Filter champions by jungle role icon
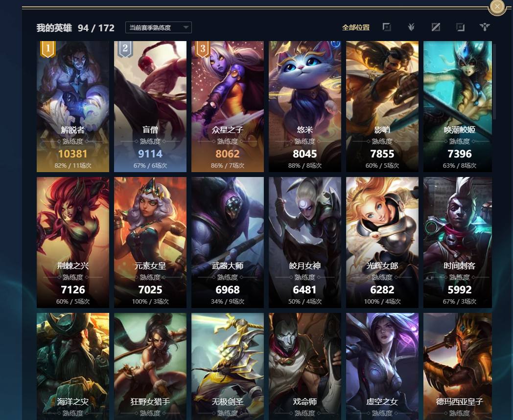Viewport: 513px width, 420px height. click(411, 27)
